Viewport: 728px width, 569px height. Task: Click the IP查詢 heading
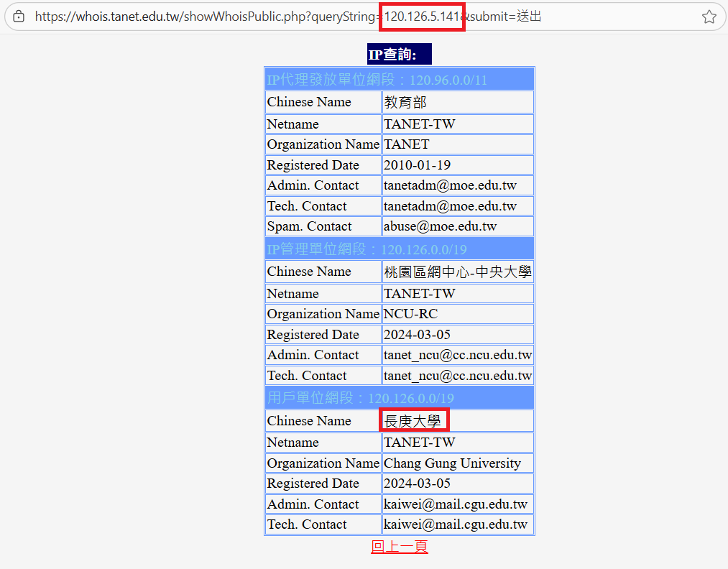400,54
